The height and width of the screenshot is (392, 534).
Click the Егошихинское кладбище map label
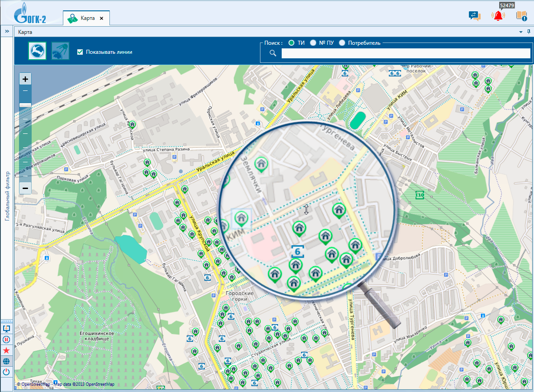(x=97, y=336)
